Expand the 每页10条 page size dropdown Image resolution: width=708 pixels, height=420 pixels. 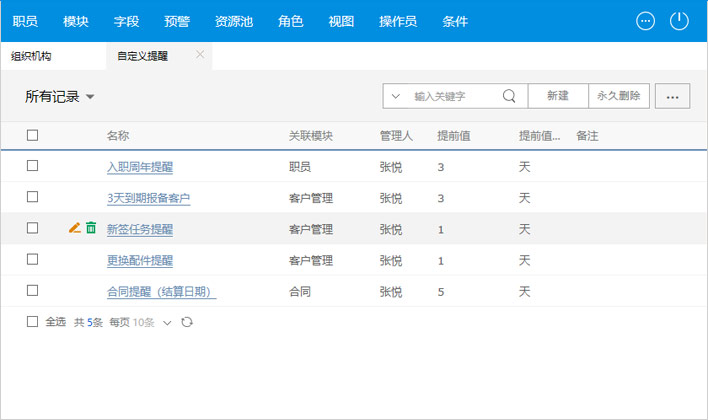pyautogui.click(x=167, y=322)
